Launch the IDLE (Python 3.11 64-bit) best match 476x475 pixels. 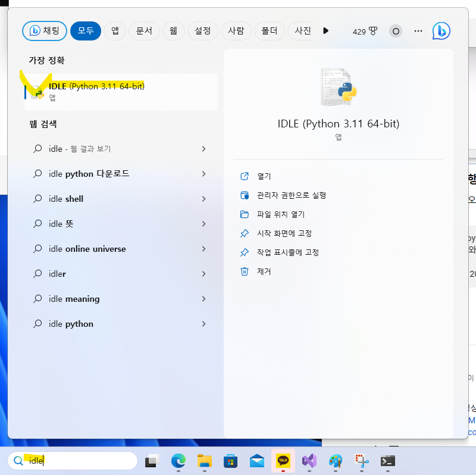pos(121,92)
